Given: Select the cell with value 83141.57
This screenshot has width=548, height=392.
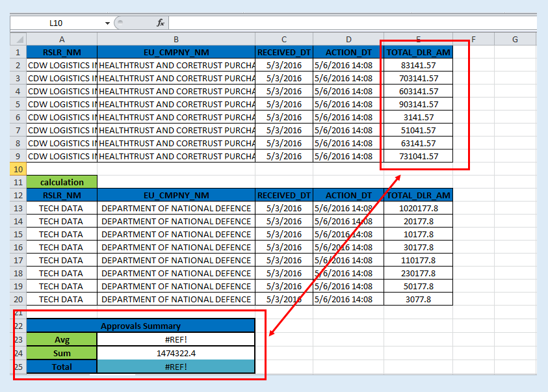Looking at the screenshot, I should pos(419,65).
